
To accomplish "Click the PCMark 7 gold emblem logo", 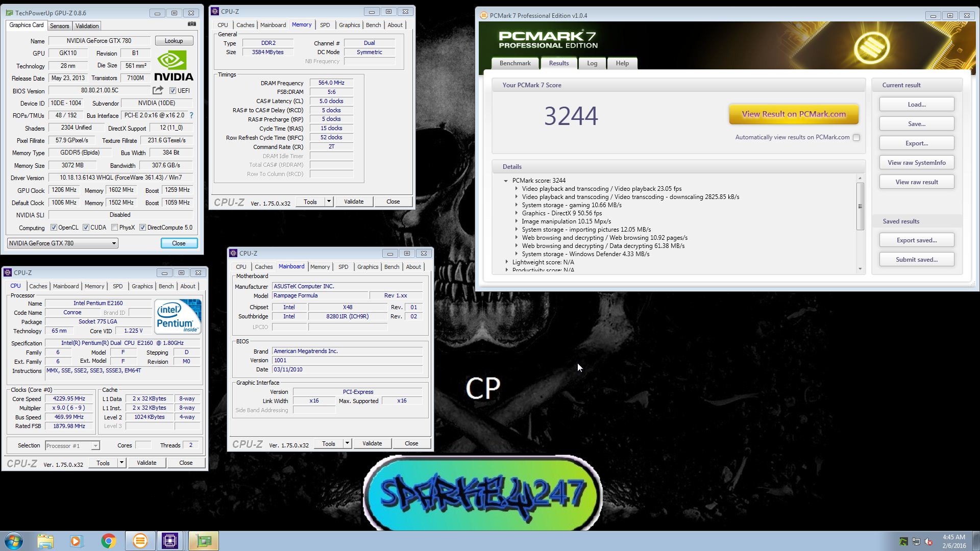I will coord(871,47).
